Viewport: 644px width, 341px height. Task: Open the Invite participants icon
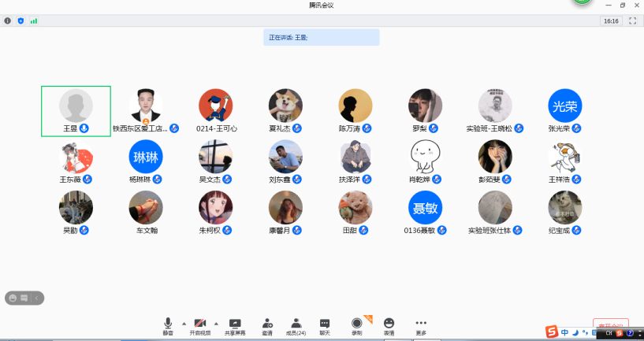pos(267,324)
